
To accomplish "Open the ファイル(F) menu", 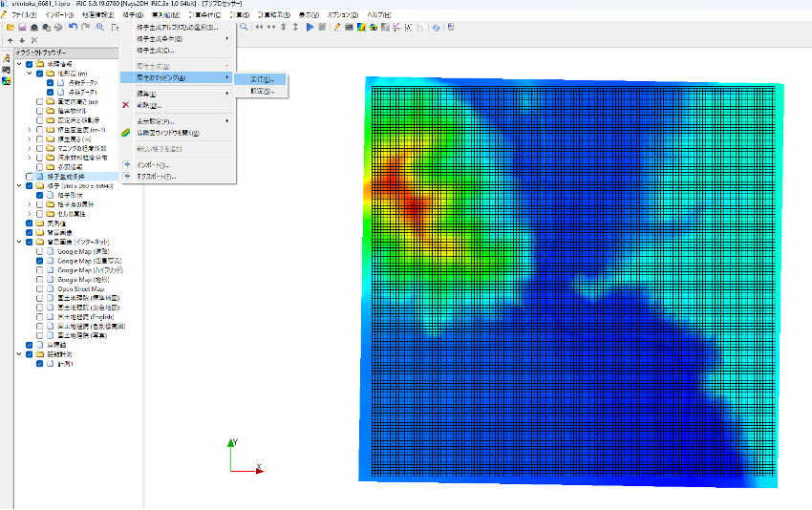I will coord(24,15).
